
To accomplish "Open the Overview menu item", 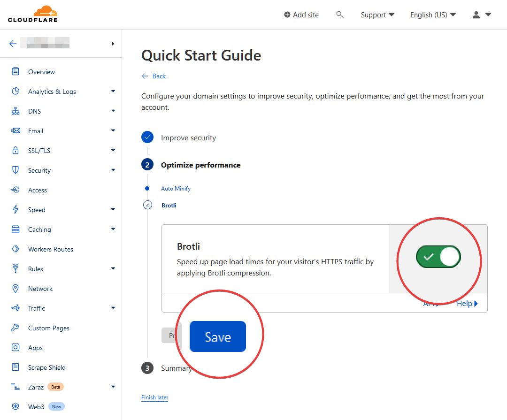I will point(41,72).
